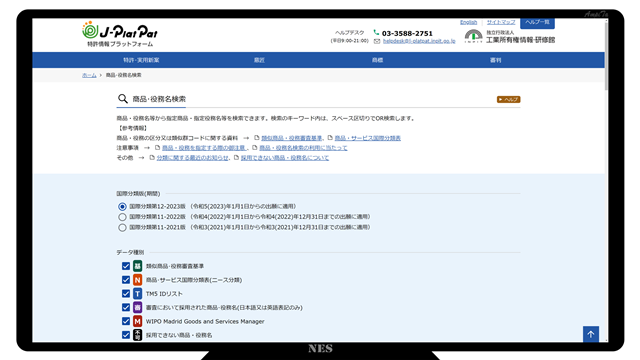Click the document icon before 類似商品・役務審査基準 link
The height and width of the screenshot is (360, 640).
click(x=257, y=138)
